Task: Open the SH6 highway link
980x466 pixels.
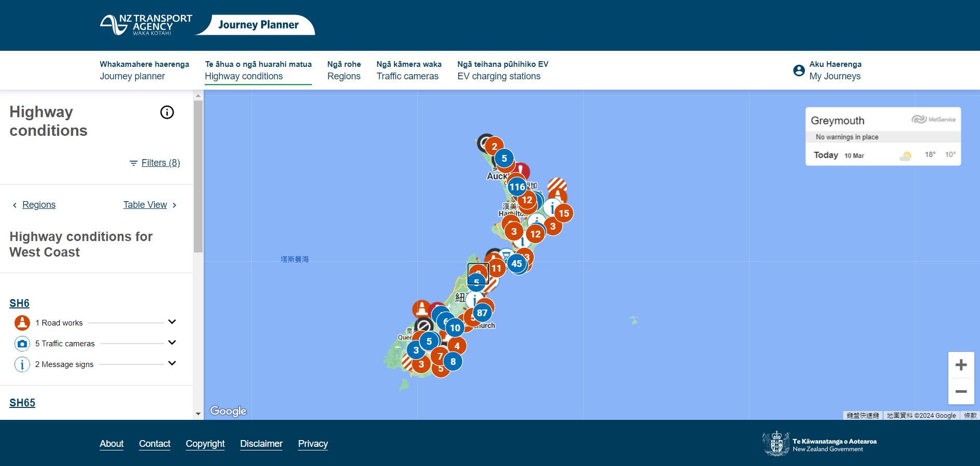Action: [19, 303]
